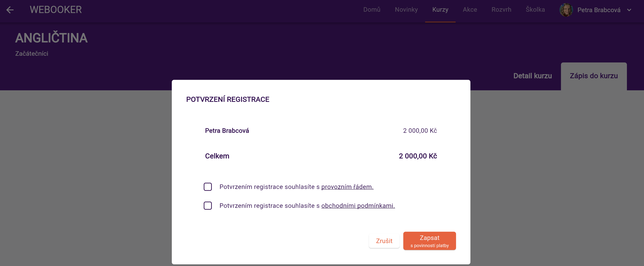Navigate to the Rozvrh menu item
Viewport: 644px width, 266px height.
pyautogui.click(x=501, y=9)
